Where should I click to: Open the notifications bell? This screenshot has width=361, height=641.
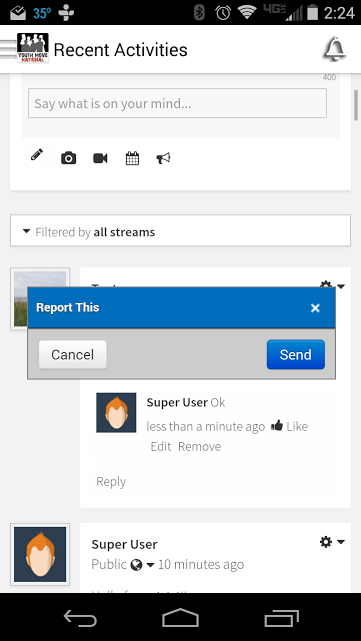(x=335, y=50)
